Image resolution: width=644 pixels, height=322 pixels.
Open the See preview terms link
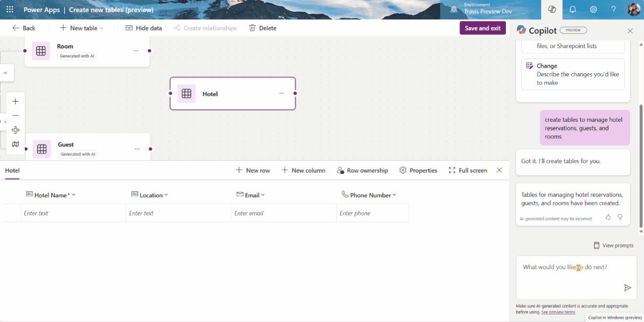(x=558, y=312)
